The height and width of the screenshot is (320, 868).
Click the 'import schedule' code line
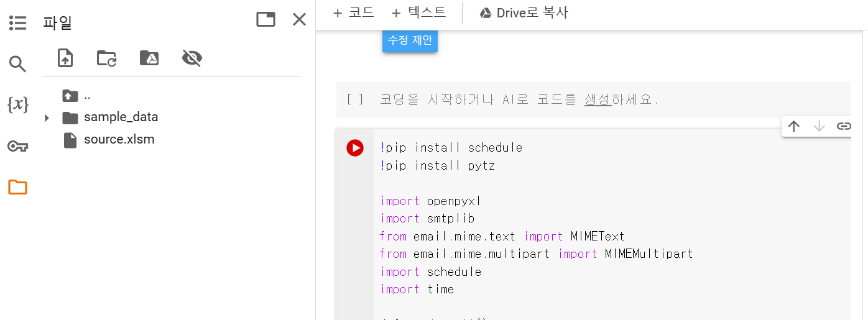tap(431, 272)
